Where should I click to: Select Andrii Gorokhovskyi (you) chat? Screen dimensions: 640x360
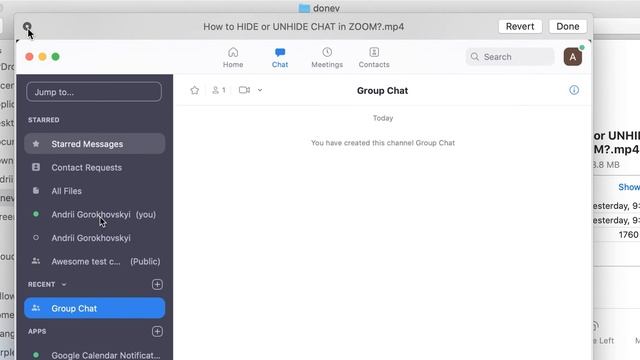click(95, 214)
